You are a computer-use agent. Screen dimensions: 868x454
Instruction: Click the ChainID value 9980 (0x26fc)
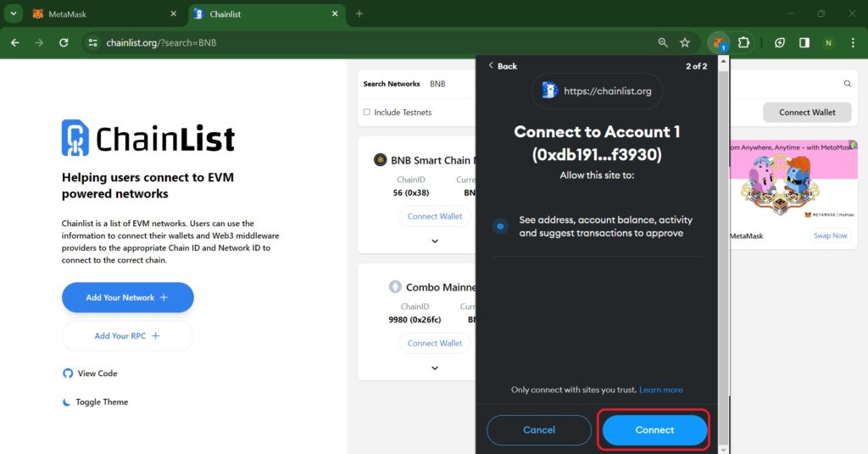pos(415,319)
